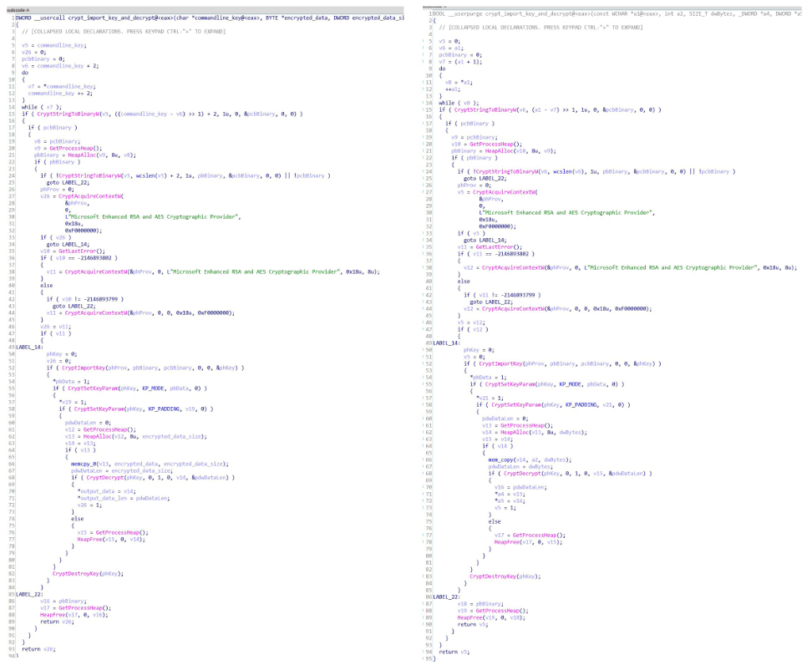
Task: Select provider string on line 30, right pane
Action: pos(567,213)
